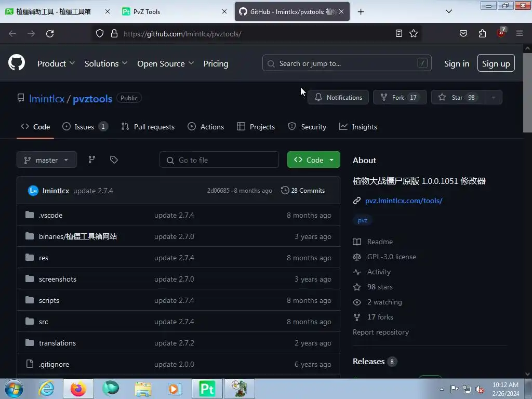Click the uBlock extension icon with badge
Viewport: 532px width, 399px height.
(501, 33)
